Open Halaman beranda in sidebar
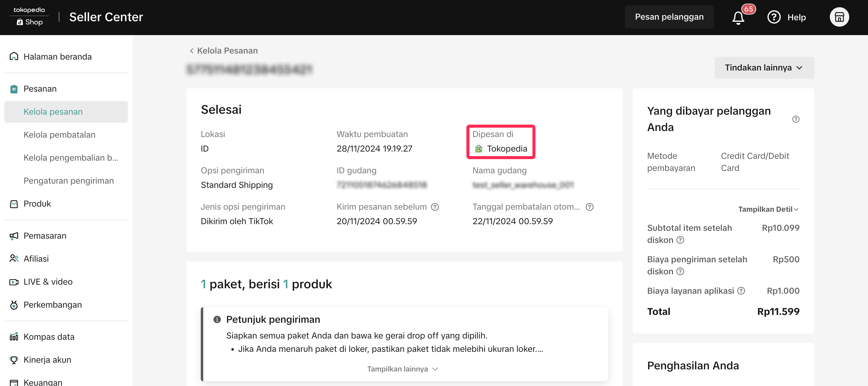Image resolution: width=868 pixels, height=386 pixels. (x=57, y=57)
